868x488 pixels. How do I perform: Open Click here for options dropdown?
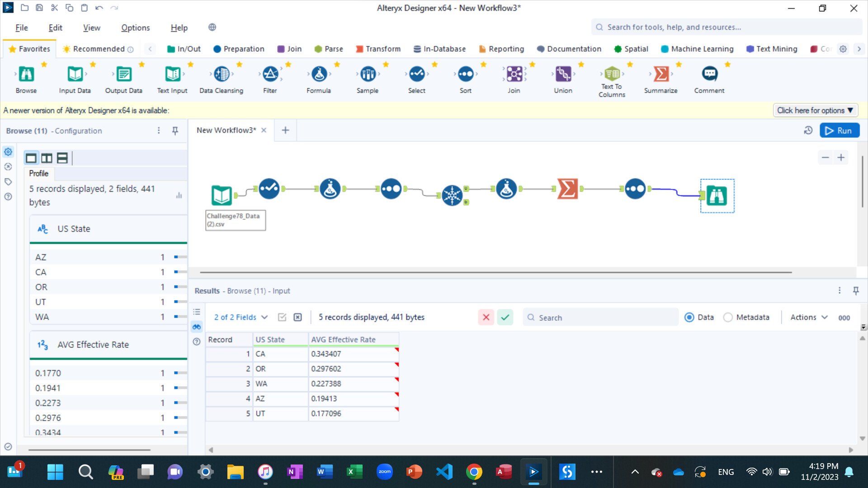(x=815, y=110)
